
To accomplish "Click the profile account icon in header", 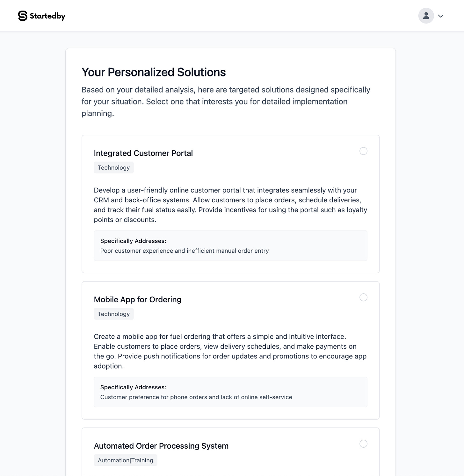I will pos(426,15).
